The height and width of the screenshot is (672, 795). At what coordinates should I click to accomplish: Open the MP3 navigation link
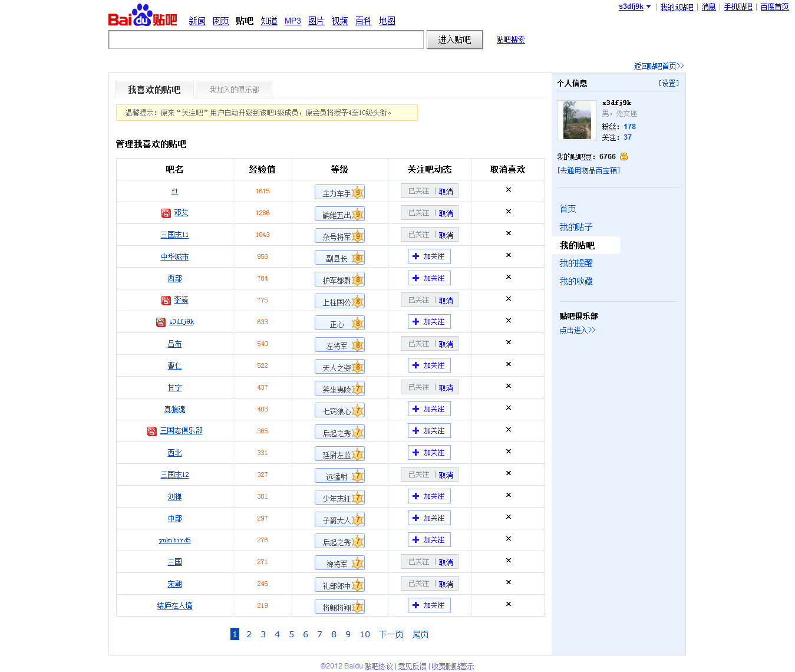point(293,21)
